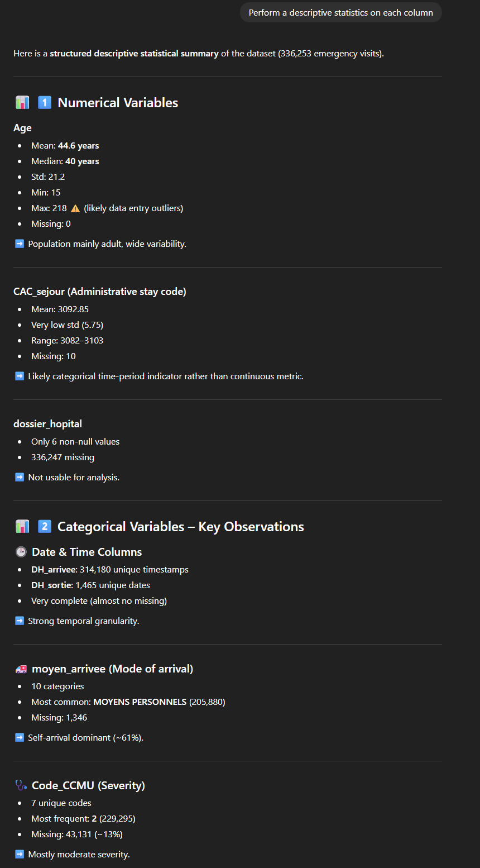Click the arrow icon before 'Strong temporal granularity'
Screen dimensions: 480x868
coord(20,621)
